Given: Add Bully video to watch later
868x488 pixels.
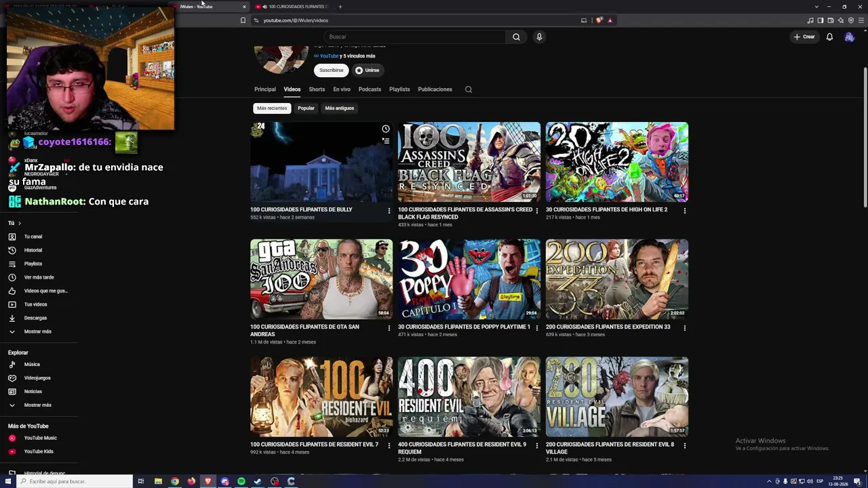Looking at the screenshot, I should 385,129.
